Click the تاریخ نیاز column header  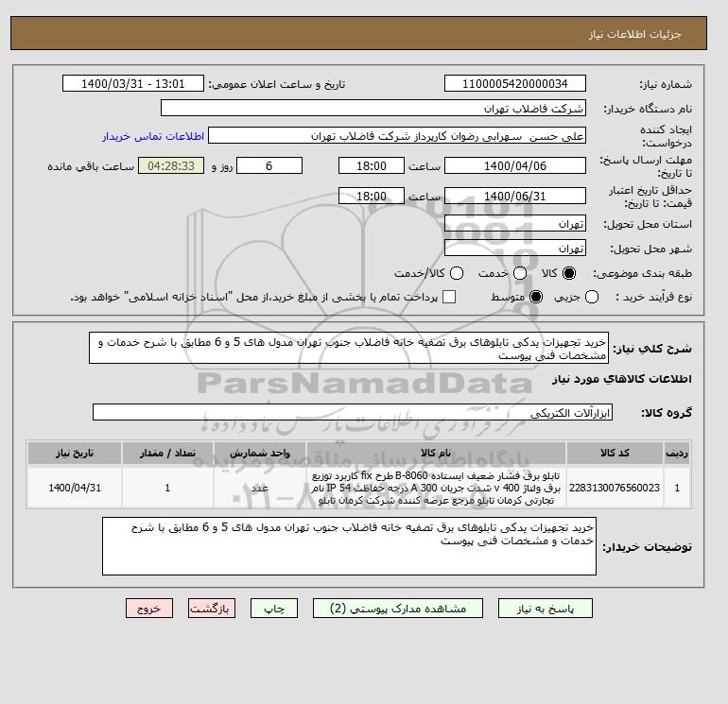click(x=75, y=453)
